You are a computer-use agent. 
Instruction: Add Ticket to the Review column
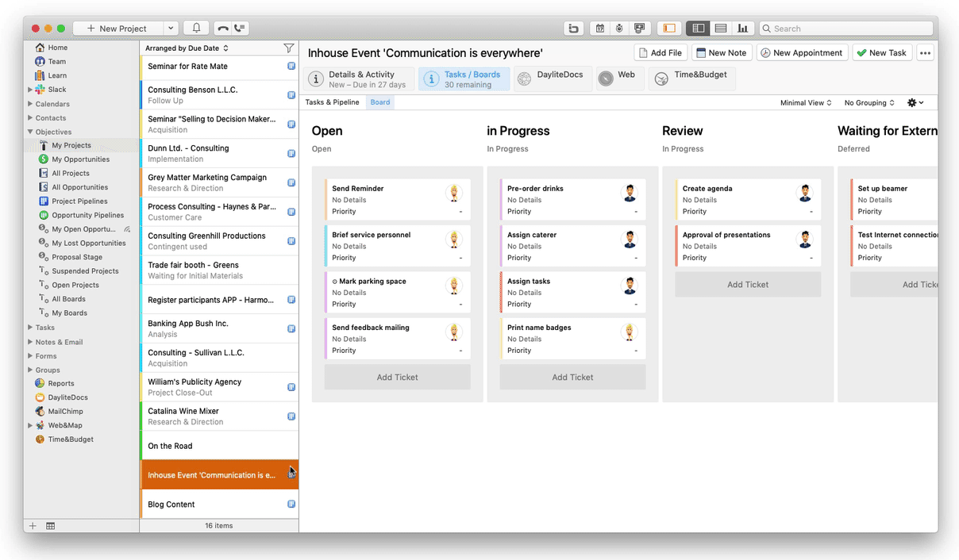748,285
